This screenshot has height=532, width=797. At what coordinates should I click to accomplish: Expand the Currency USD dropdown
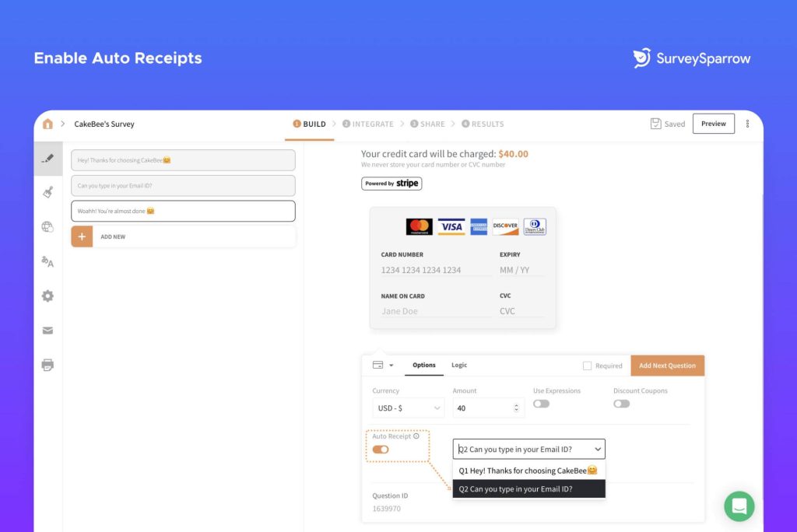click(x=409, y=408)
